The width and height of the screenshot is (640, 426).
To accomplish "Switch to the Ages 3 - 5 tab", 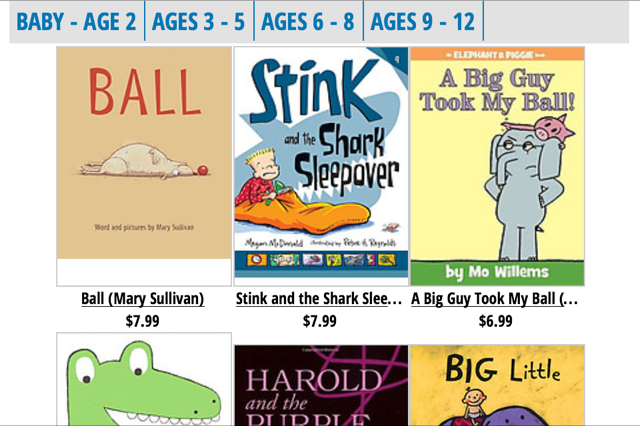I will point(199,21).
